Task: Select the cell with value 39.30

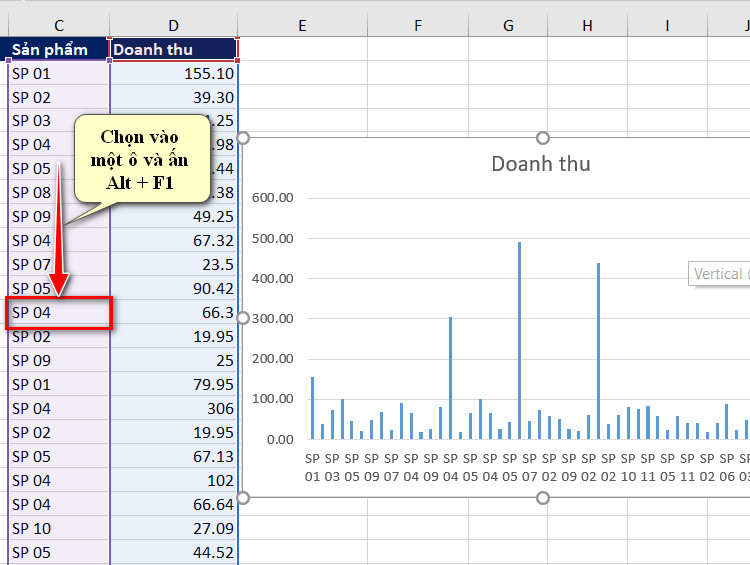Action: pos(174,97)
